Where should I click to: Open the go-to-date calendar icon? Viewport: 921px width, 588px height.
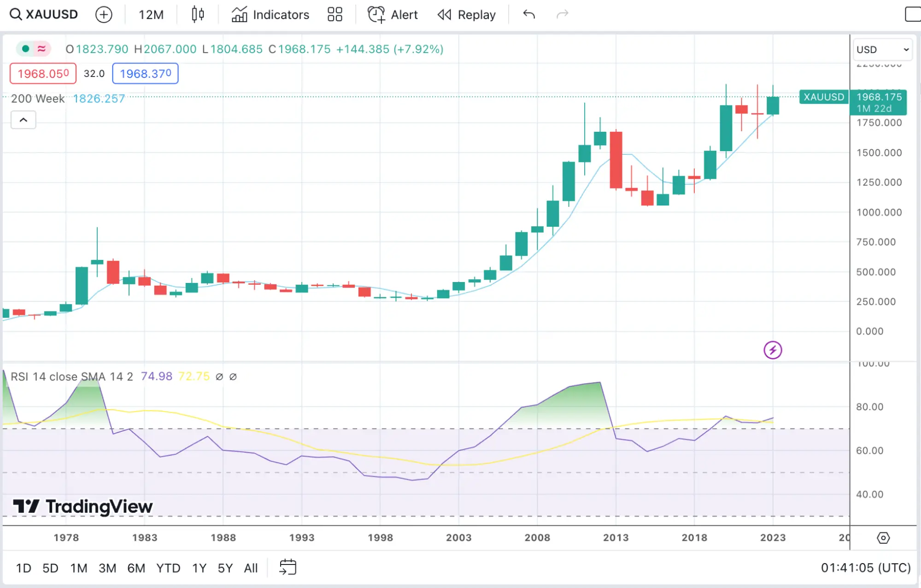pyautogui.click(x=288, y=567)
